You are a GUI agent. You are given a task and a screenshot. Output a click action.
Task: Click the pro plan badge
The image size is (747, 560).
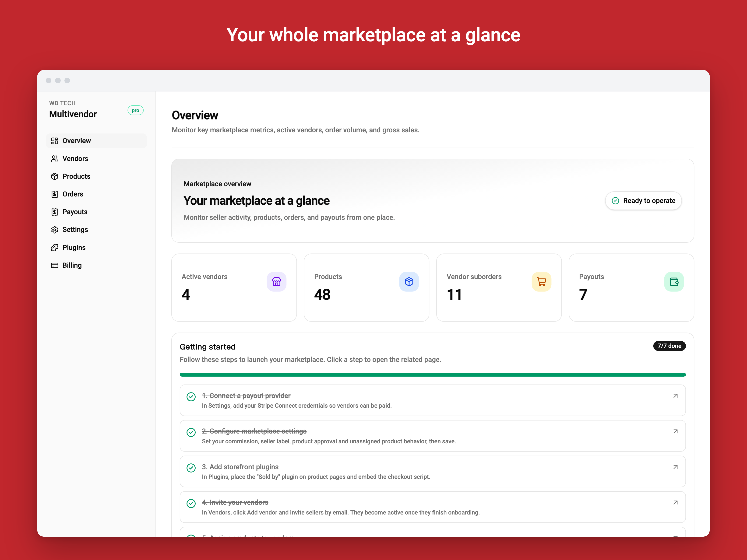click(x=135, y=110)
